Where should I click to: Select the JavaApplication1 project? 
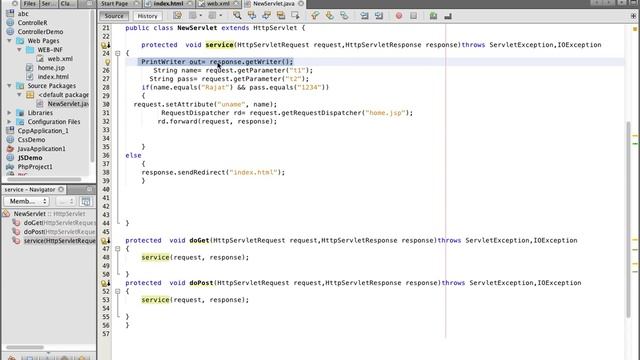pyautogui.click(x=41, y=149)
